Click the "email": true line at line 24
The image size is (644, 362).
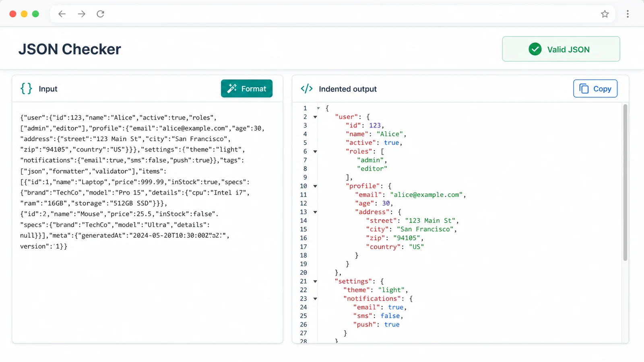click(380, 307)
